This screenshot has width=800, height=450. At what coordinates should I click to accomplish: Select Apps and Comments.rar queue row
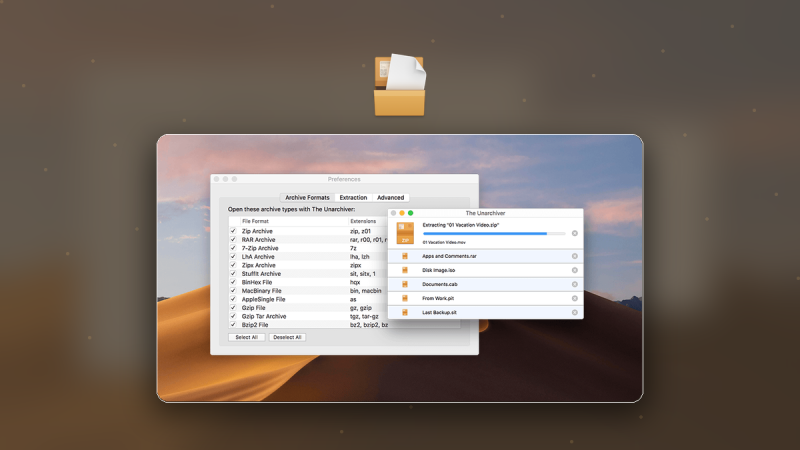(x=485, y=256)
